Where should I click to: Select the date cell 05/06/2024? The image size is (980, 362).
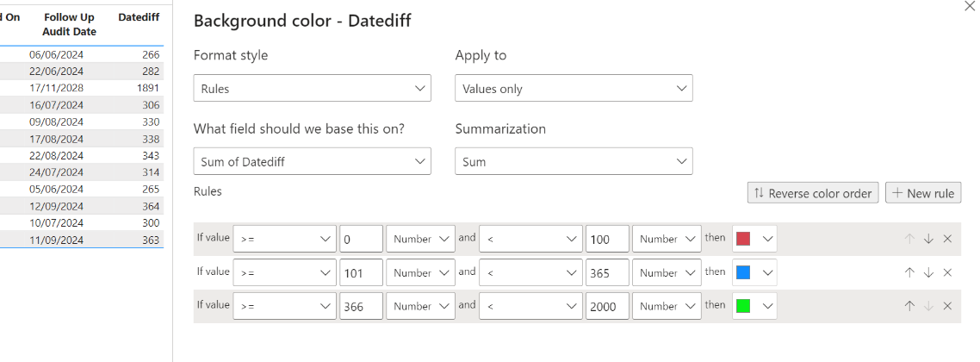point(56,190)
